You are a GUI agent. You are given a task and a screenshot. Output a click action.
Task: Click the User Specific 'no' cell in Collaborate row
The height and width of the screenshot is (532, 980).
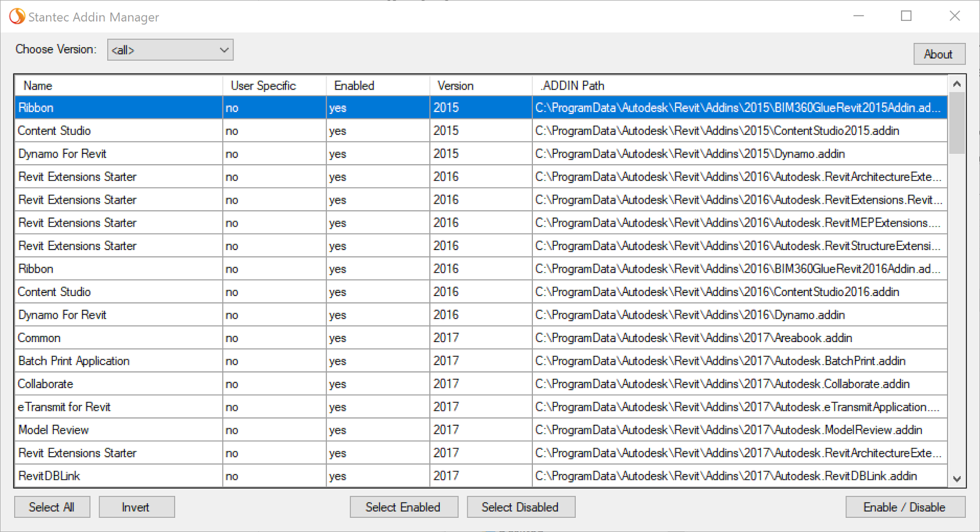(x=274, y=384)
